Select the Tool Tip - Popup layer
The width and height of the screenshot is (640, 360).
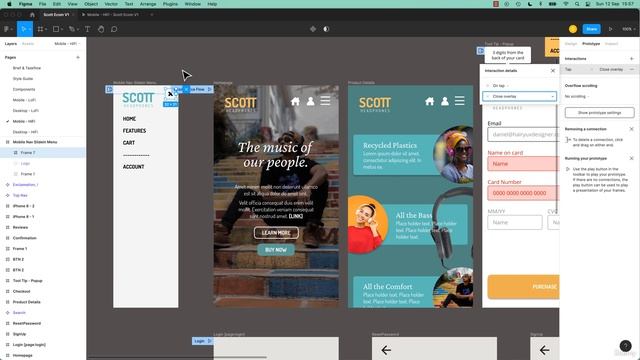pyautogui.click(x=27, y=281)
